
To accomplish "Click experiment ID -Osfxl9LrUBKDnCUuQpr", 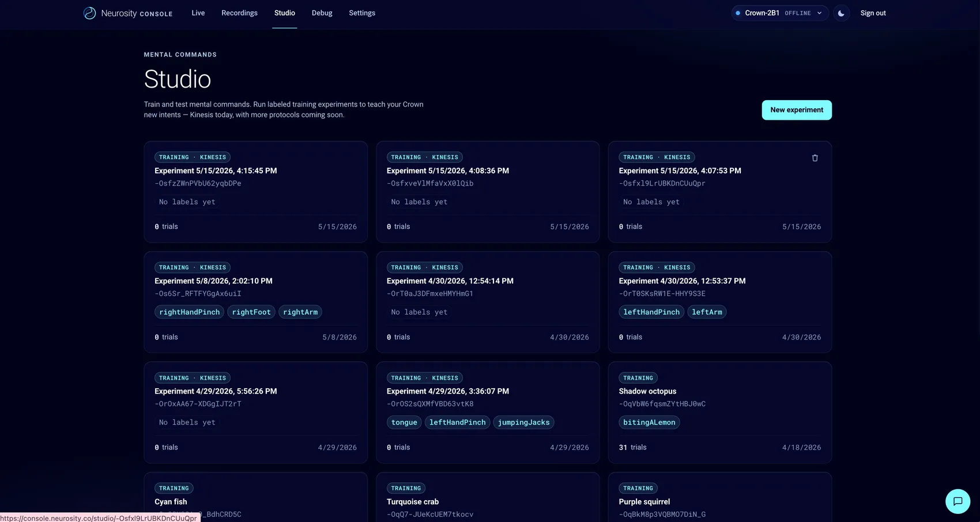I will coord(662,184).
